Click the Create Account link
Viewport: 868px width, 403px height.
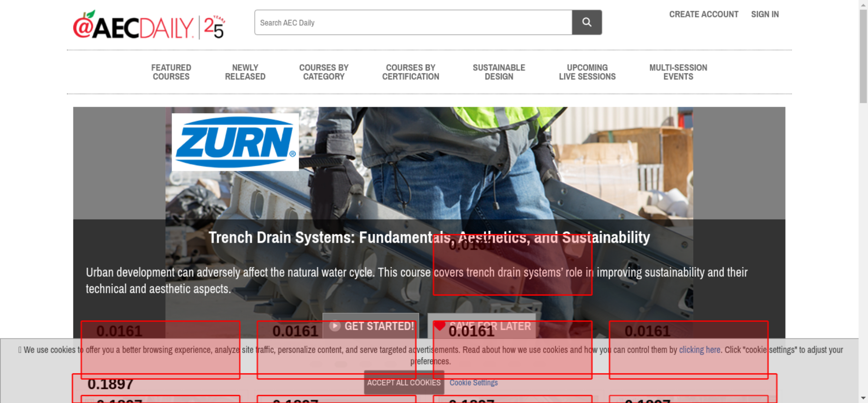pos(704,14)
